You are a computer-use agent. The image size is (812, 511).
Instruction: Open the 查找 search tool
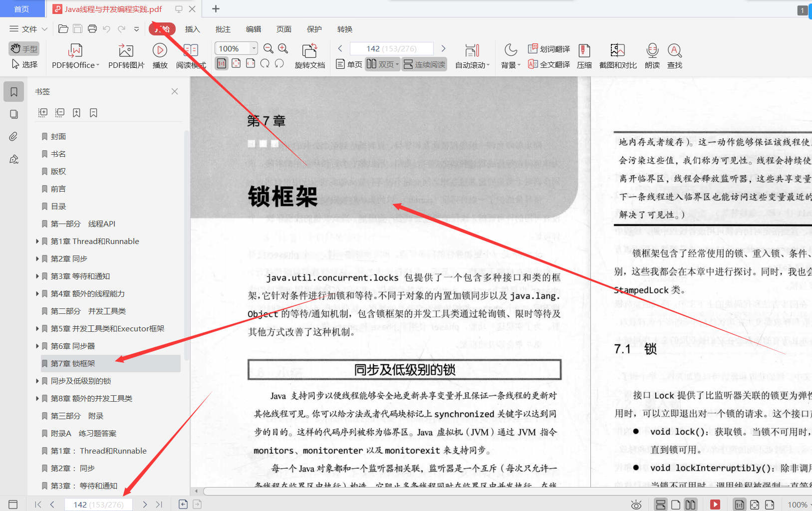coord(674,56)
